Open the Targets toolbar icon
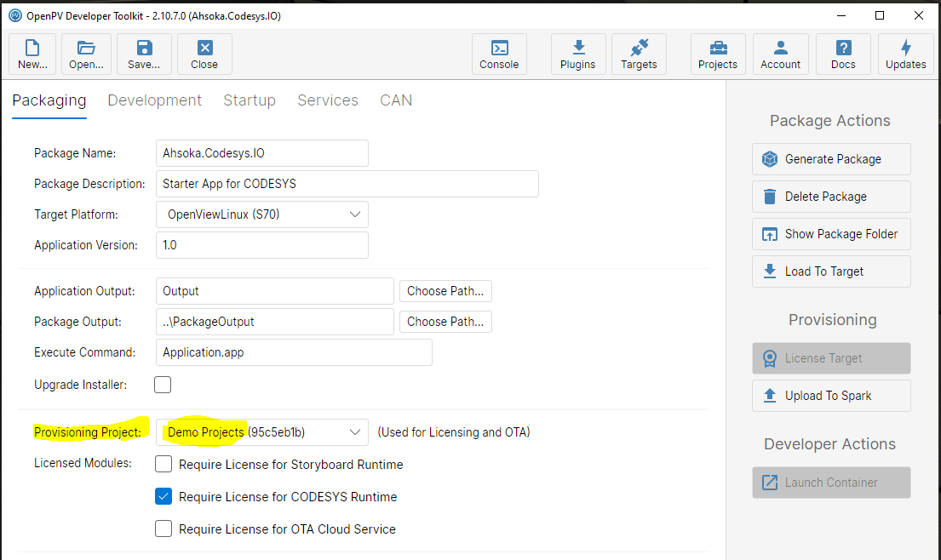Screen dimensions: 941x560 tap(639, 54)
